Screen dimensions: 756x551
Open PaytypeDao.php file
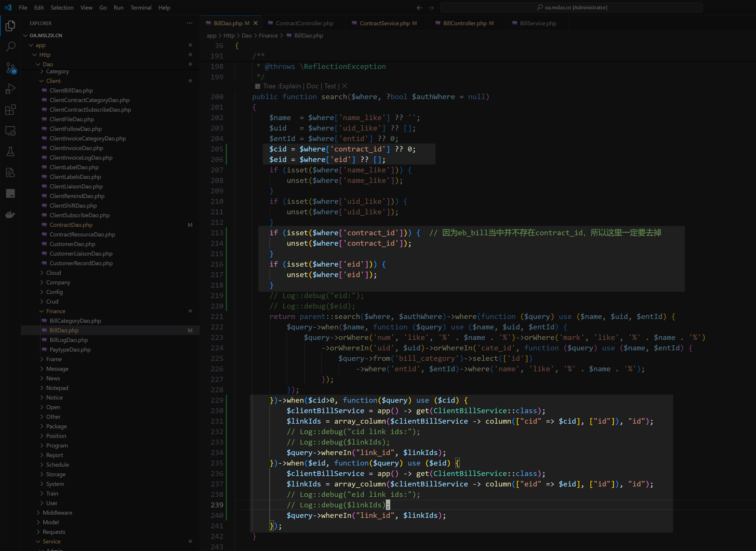pyautogui.click(x=70, y=349)
